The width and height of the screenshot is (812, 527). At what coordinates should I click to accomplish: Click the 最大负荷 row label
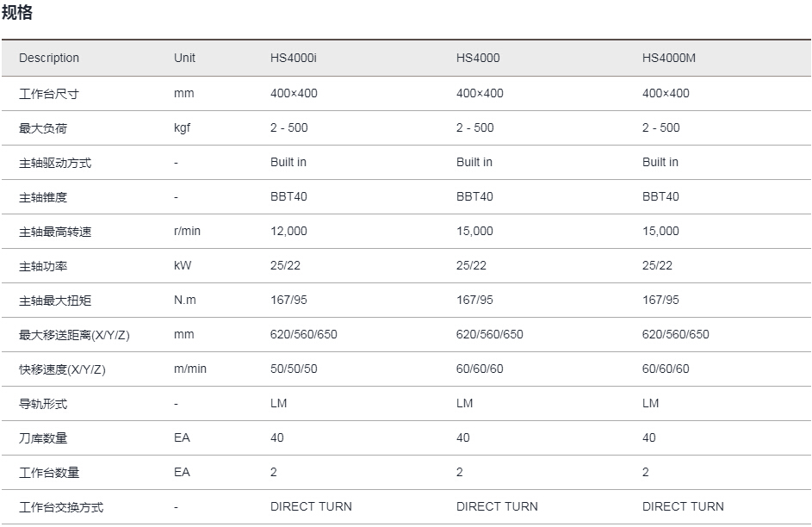pyautogui.click(x=43, y=128)
